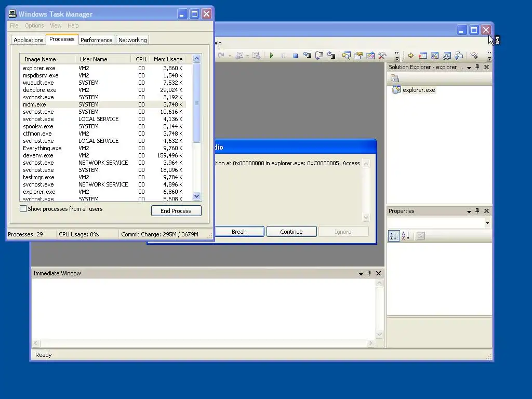Click the Breakpoints window icon with red dot

click(x=423, y=56)
